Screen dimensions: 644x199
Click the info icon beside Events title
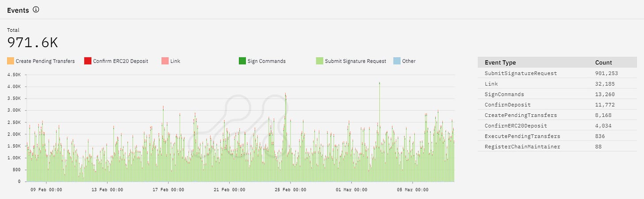pos(36,9)
